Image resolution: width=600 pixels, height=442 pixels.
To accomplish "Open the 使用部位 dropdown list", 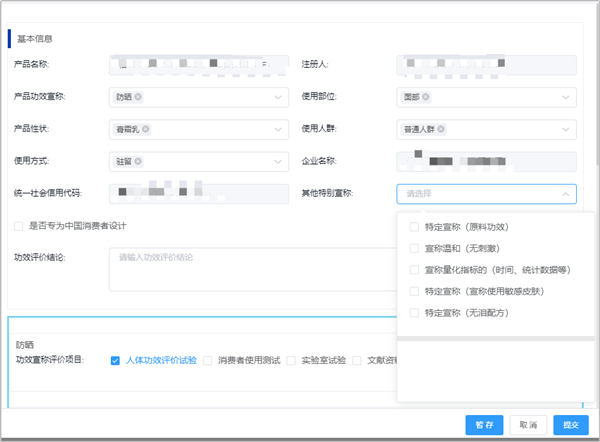I will click(x=565, y=97).
